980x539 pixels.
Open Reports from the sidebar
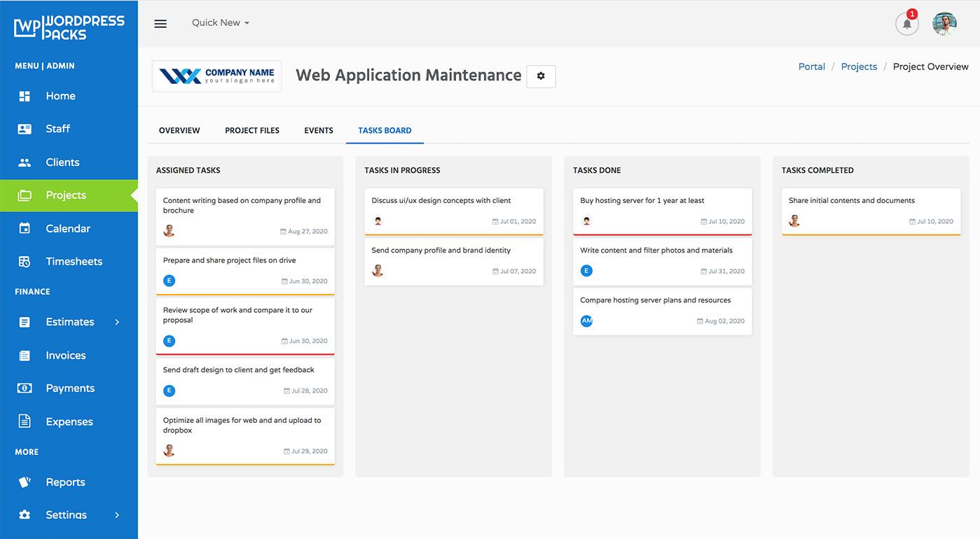65,482
